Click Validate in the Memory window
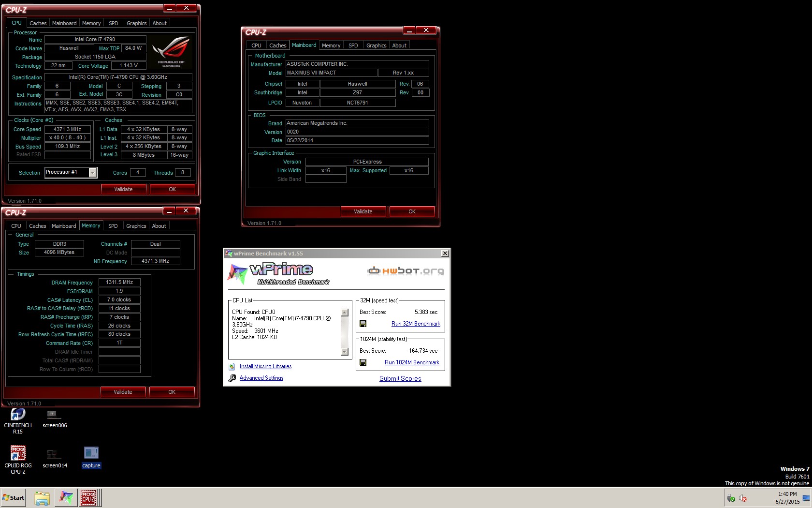 (x=123, y=392)
